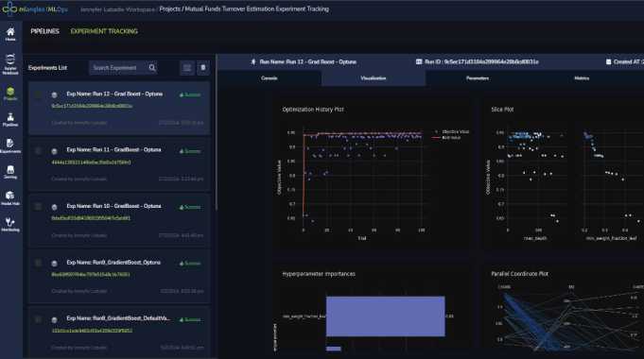The image size is (644, 359).
Task: Open the Console tab
Action: pos(269,78)
